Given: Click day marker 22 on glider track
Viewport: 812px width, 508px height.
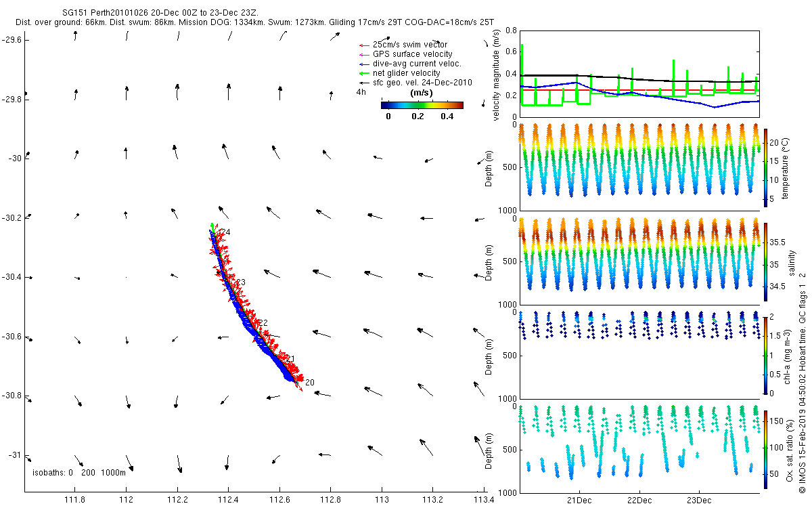Looking at the screenshot, I should (x=264, y=322).
